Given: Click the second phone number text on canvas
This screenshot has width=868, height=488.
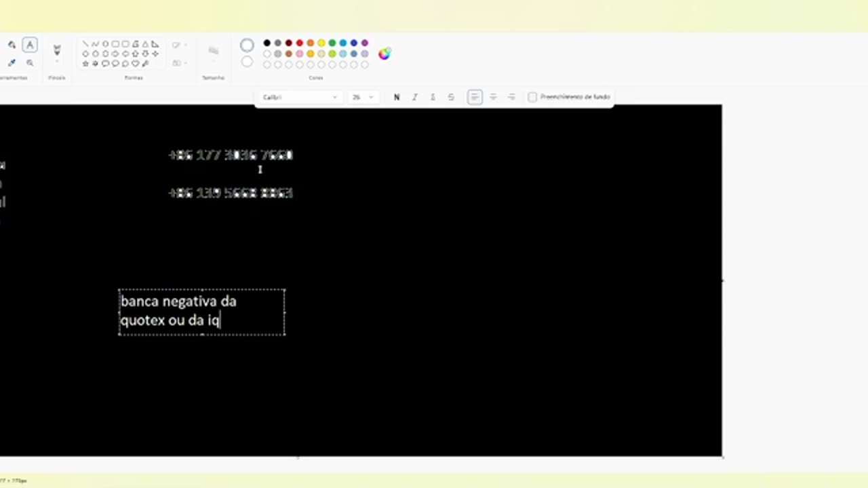Looking at the screenshot, I should click(231, 193).
